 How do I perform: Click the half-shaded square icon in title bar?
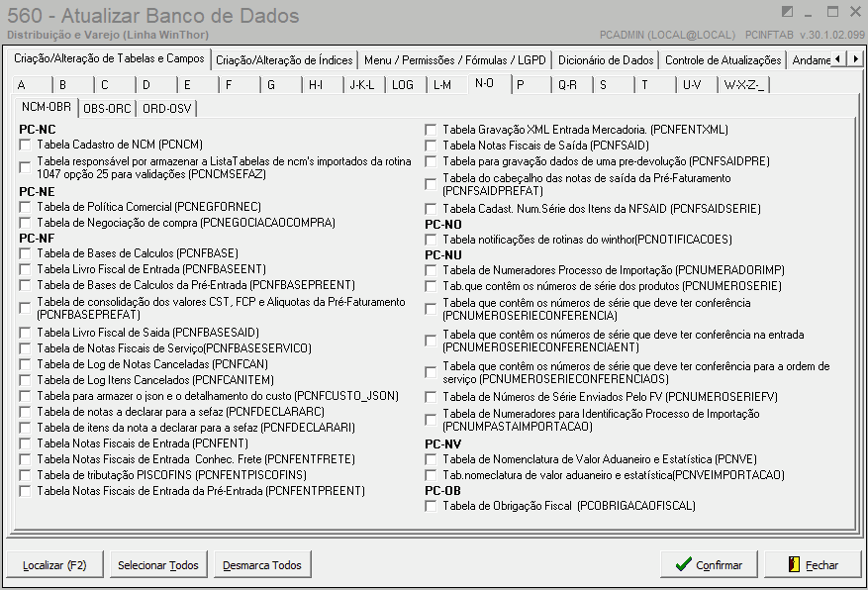788,12
